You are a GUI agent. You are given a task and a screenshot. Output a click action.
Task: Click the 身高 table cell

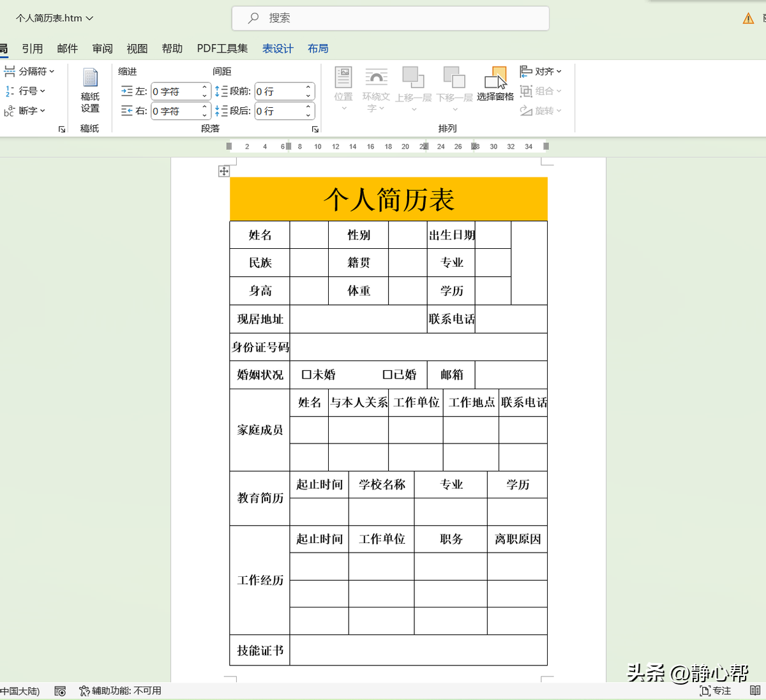(260, 290)
